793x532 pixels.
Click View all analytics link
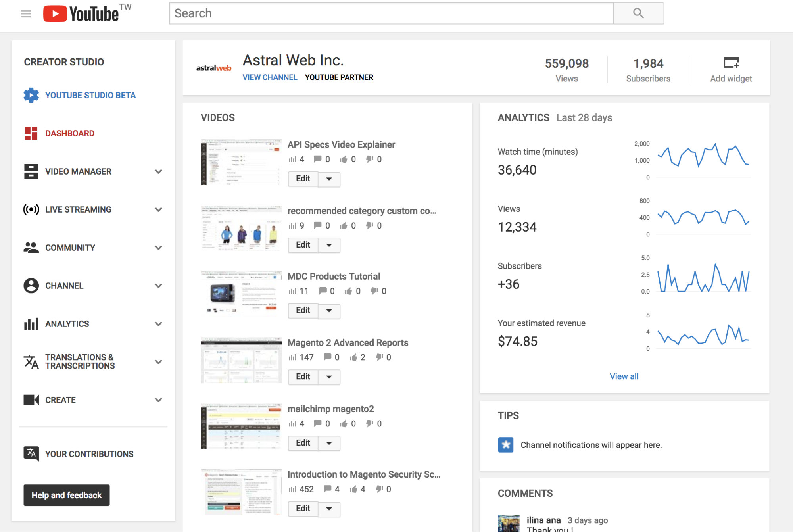(x=624, y=376)
